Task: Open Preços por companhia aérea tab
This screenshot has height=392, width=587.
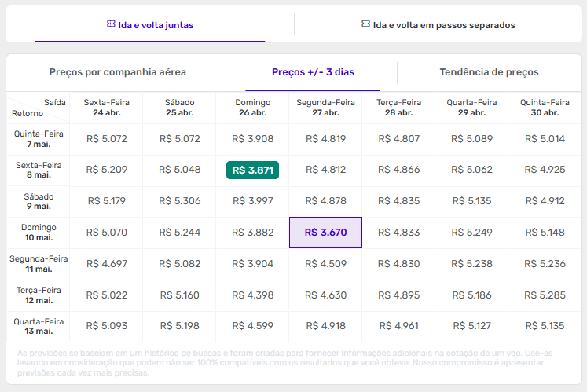Action: click(x=118, y=72)
